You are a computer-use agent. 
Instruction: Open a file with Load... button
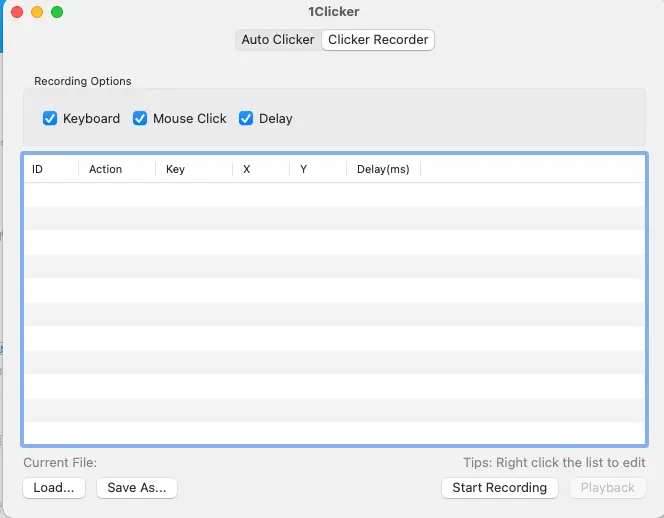click(x=54, y=488)
